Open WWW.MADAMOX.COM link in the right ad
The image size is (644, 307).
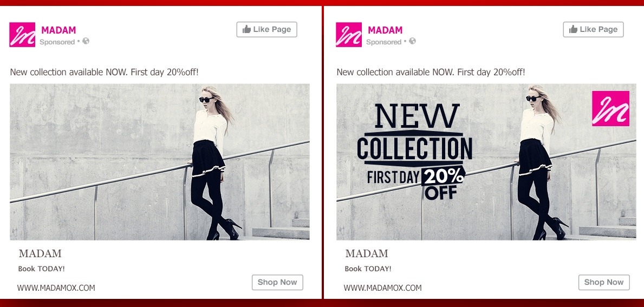click(x=382, y=288)
